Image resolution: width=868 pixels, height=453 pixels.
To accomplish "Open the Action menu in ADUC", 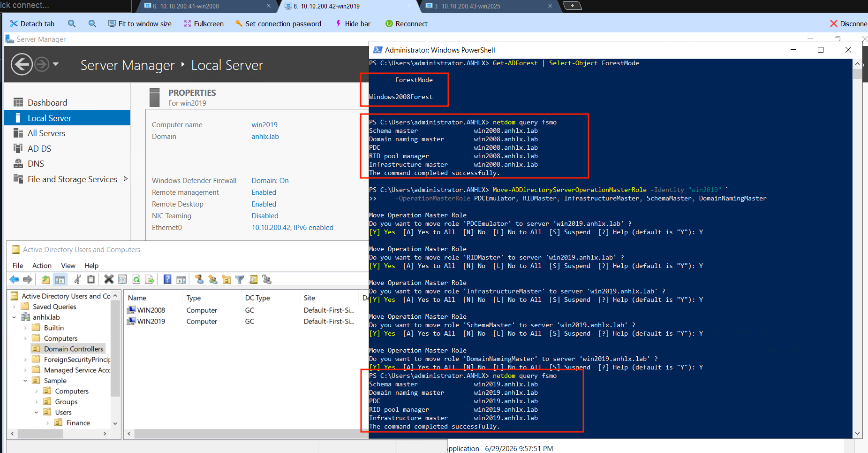I will point(42,266).
